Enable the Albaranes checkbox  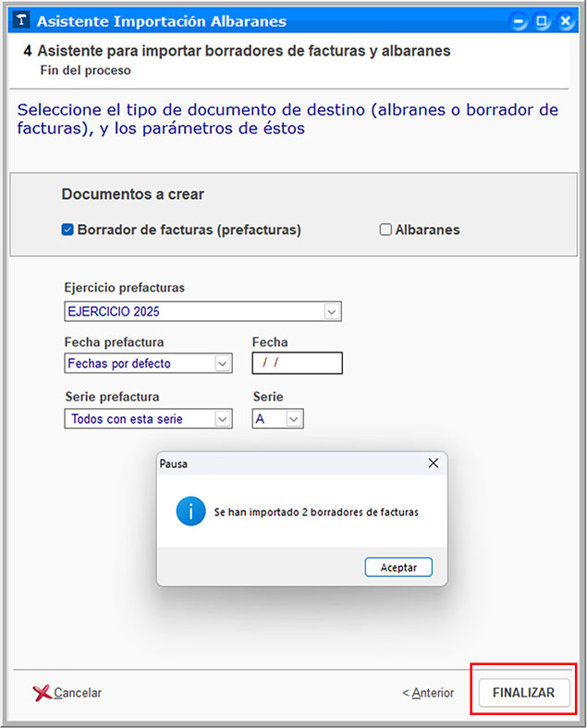pyautogui.click(x=386, y=230)
